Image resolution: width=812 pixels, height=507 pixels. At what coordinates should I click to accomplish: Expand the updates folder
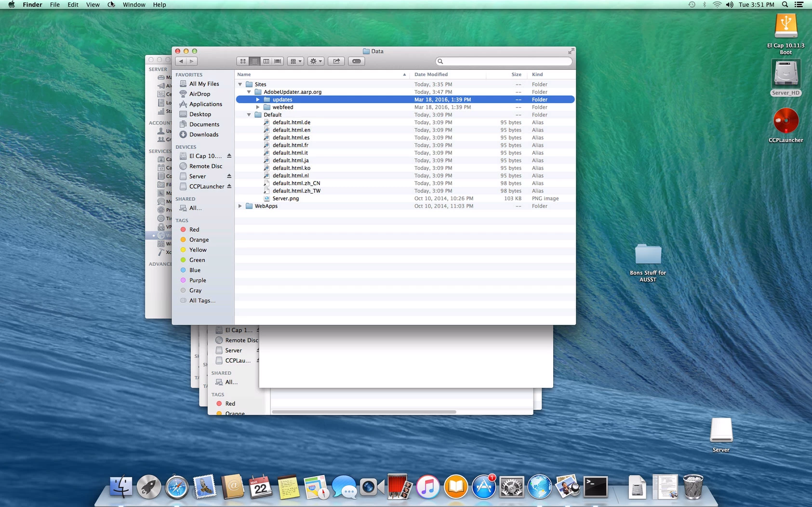pos(258,100)
